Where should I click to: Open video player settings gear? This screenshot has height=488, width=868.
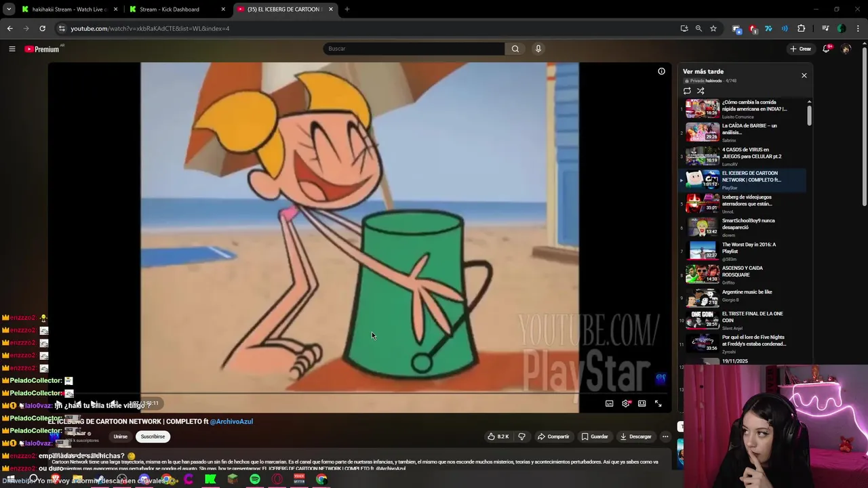pos(625,403)
